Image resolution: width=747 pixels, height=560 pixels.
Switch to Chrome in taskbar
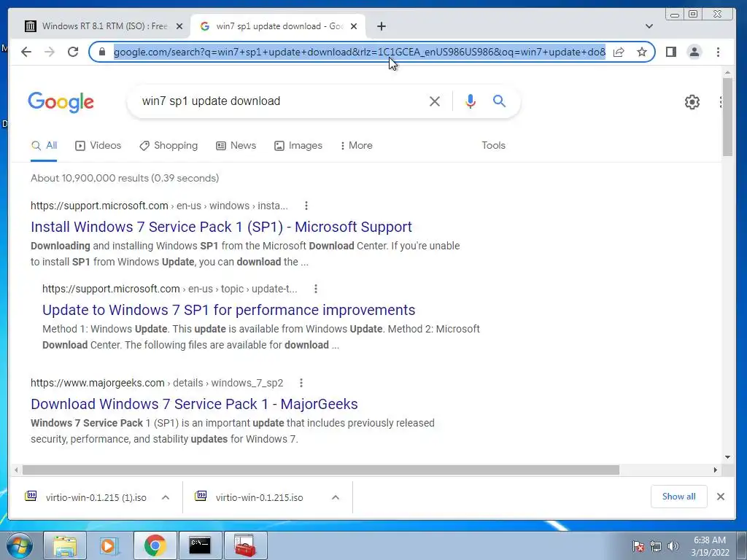click(155, 545)
